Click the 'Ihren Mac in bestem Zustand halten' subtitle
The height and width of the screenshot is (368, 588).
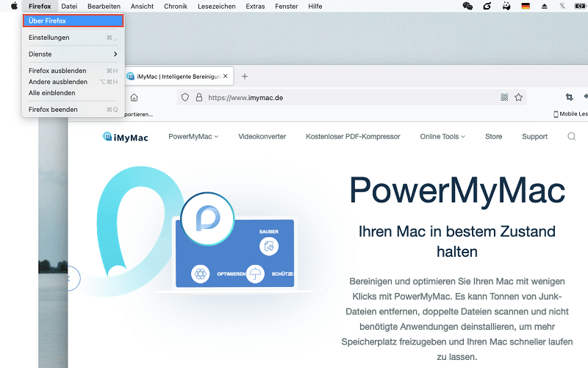click(457, 241)
